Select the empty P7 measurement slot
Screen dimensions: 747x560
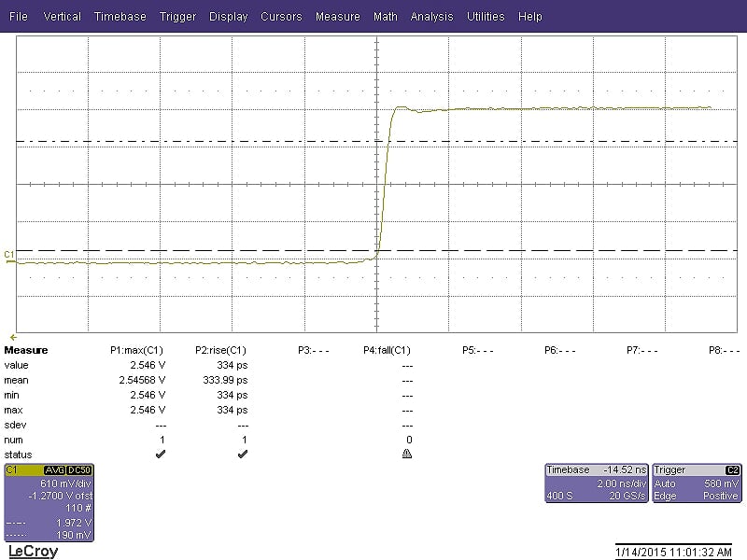click(642, 351)
